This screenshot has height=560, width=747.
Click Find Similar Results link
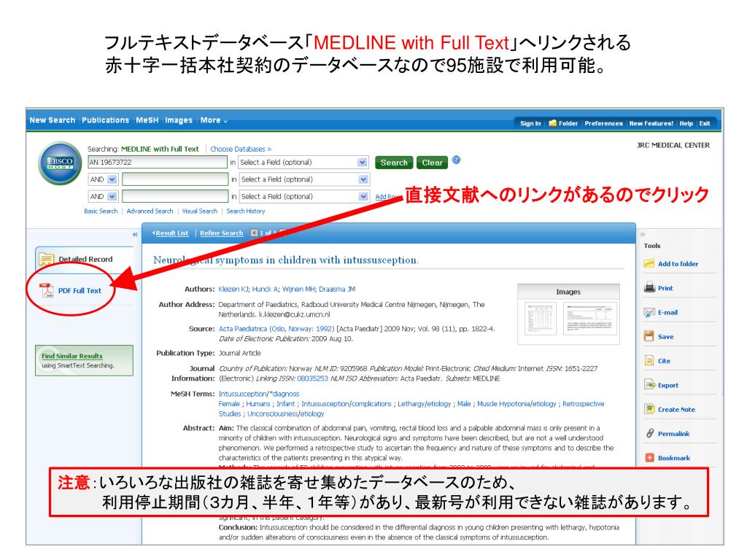click(72, 356)
